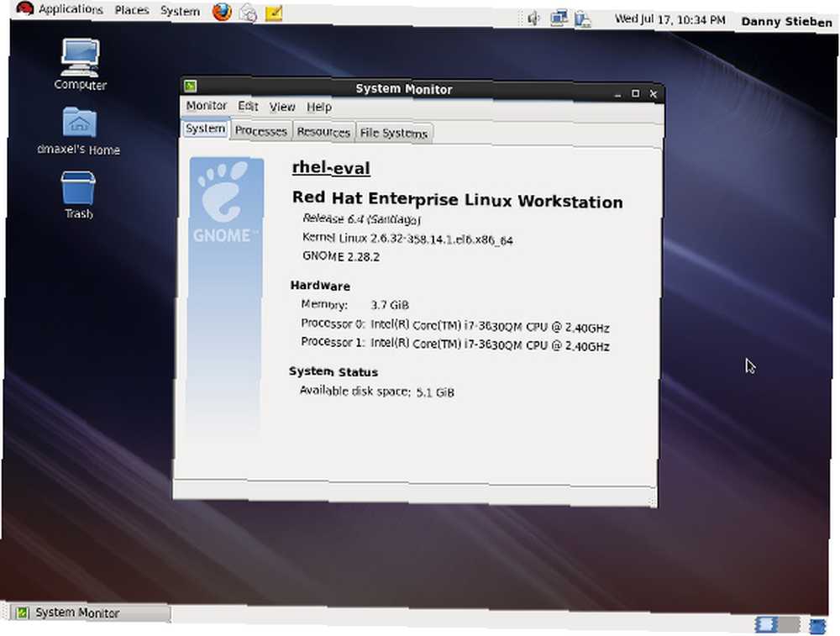Click the Release 6.4 (Santiago) text
The height and width of the screenshot is (636, 840).
click(361, 218)
